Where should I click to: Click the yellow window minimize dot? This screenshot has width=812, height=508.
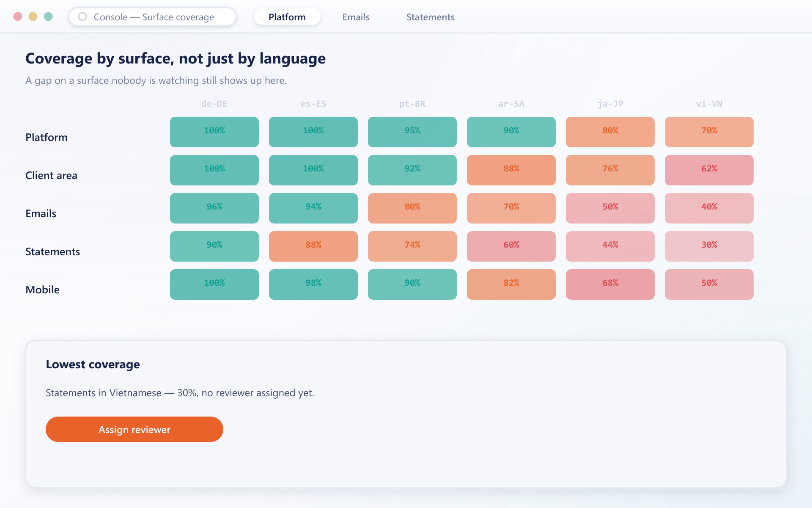pyautogui.click(x=33, y=17)
